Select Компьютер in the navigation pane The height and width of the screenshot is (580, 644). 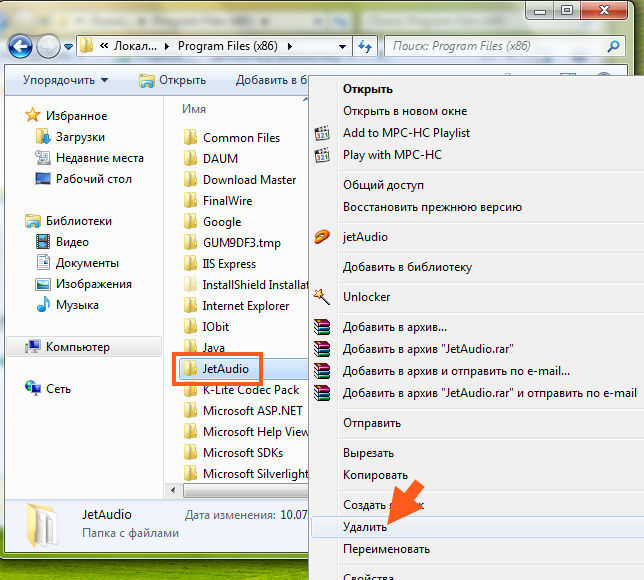(x=84, y=347)
